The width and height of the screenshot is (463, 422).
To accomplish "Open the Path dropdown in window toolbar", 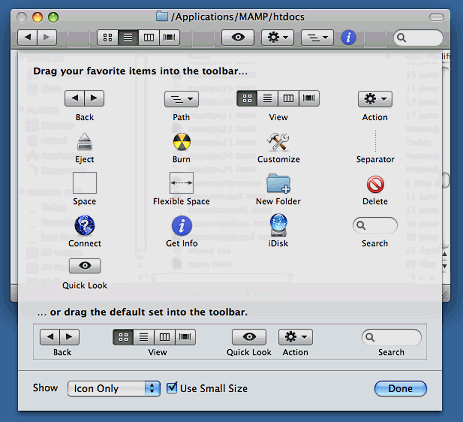I will 317,37.
